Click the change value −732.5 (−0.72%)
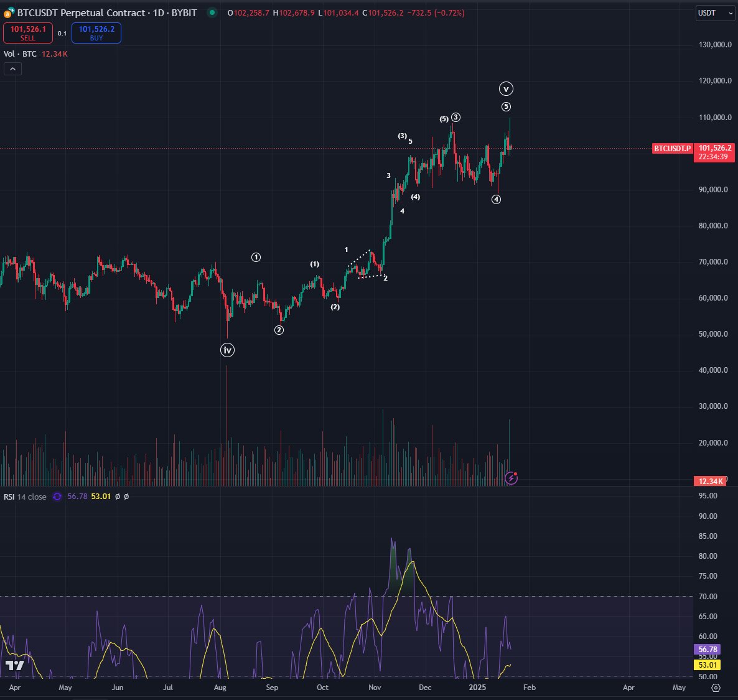 (436, 12)
